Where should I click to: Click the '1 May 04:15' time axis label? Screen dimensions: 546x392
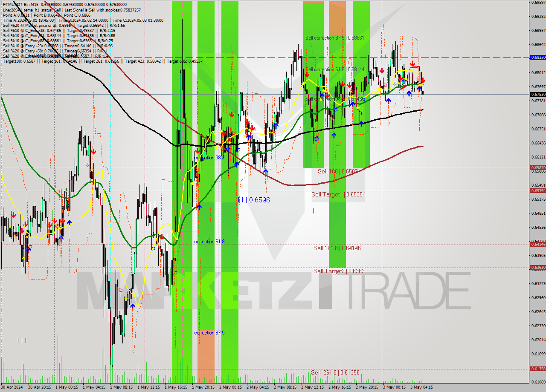(x=94, y=387)
